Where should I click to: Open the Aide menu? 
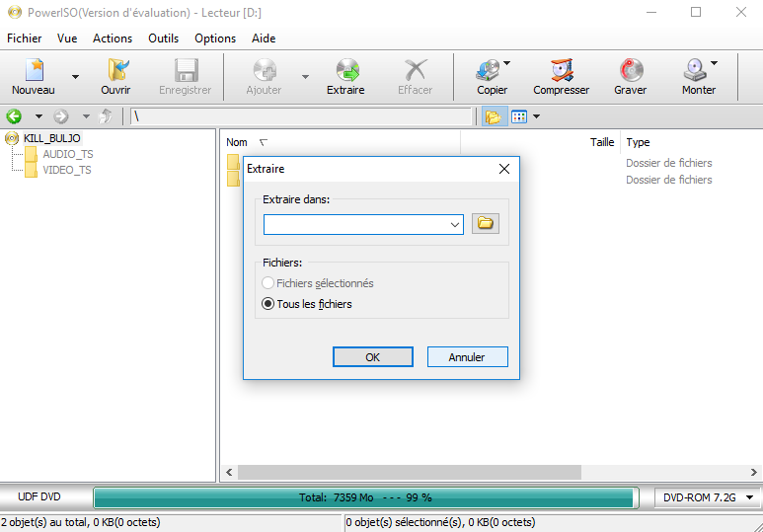pos(264,38)
